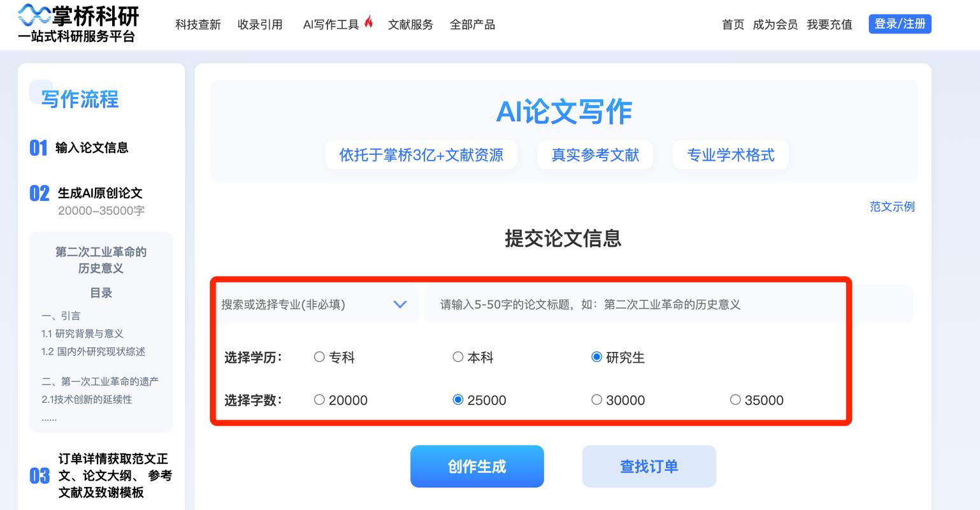Select the 20000 word count option

pos(320,400)
